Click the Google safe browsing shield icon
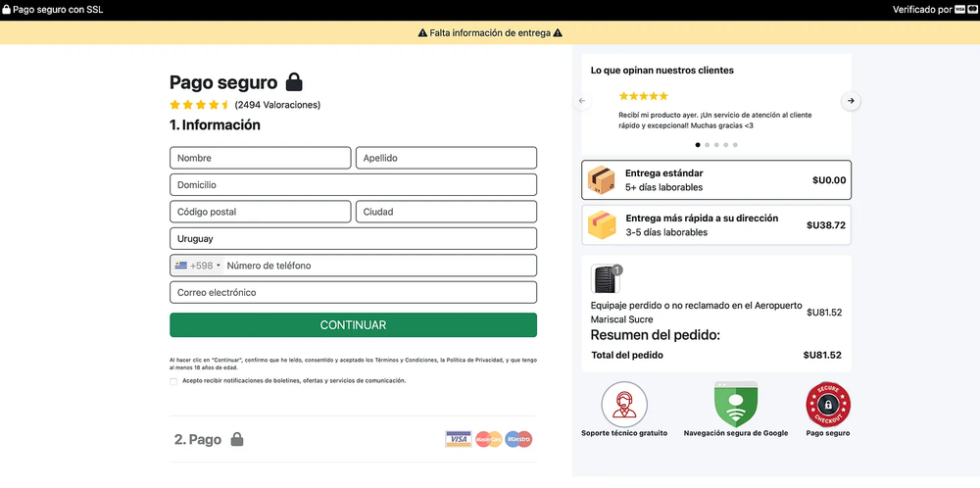Screen dimensions: 980x488 (736, 405)
